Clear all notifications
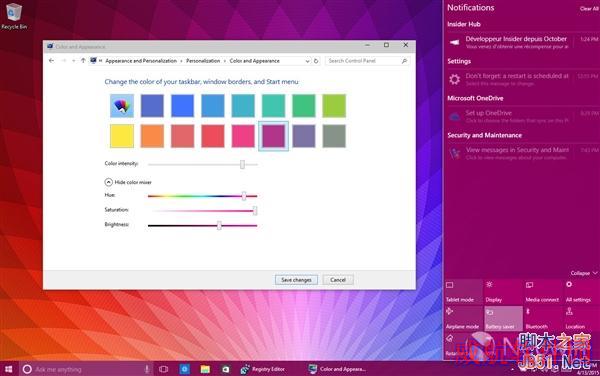 [589, 8]
